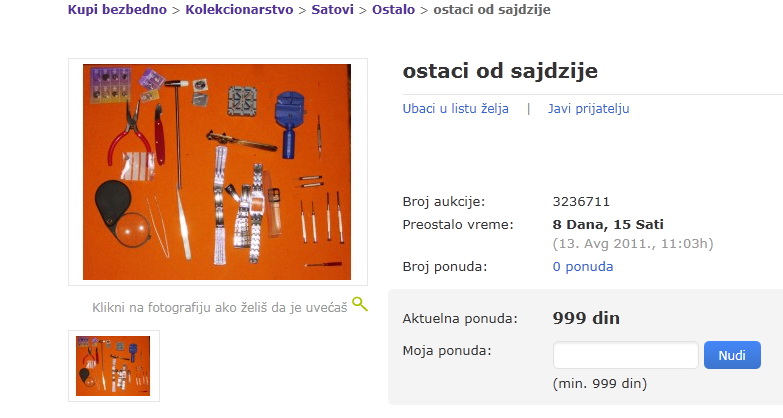Focus the Moja ponuda bid input field

click(626, 355)
